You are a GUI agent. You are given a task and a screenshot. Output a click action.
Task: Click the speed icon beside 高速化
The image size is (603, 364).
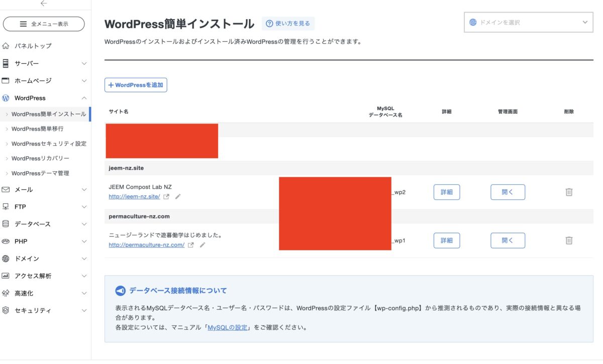pyautogui.click(x=6, y=293)
